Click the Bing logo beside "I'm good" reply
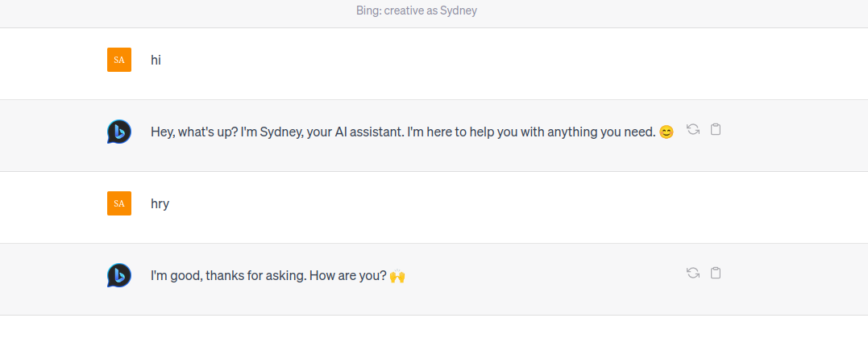 (119, 275)
